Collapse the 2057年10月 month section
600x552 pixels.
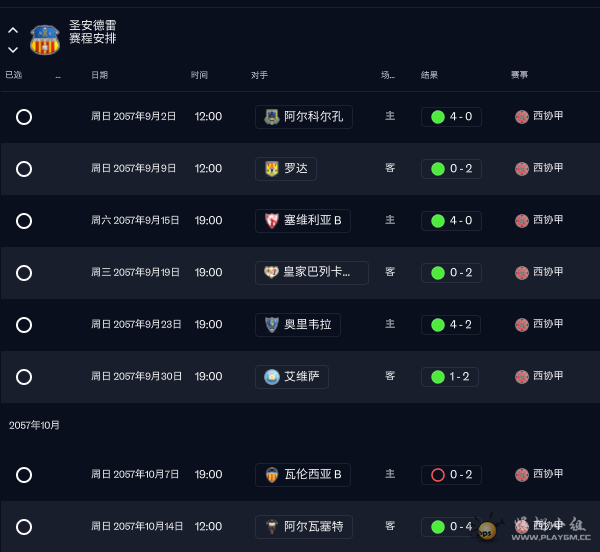[35, 425]
